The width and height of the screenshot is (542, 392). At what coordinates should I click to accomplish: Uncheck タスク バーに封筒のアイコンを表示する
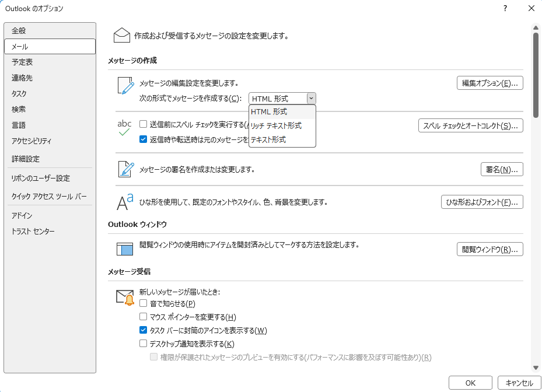pos(143,330)
